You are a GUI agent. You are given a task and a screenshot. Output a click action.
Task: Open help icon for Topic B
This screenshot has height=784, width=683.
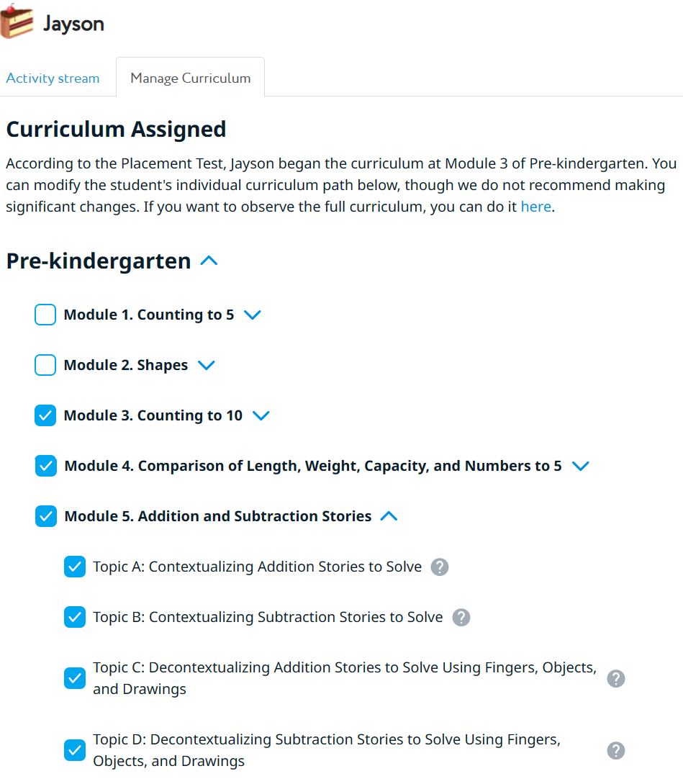[x=461, y=618]
